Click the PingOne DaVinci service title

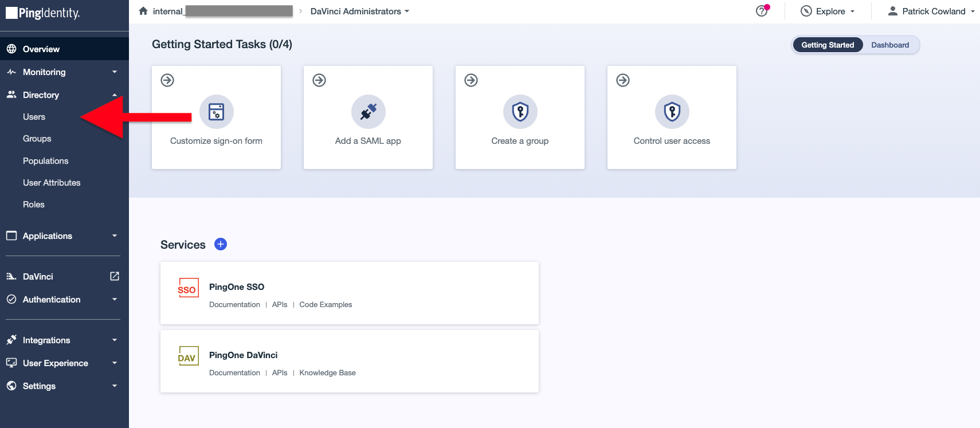243,355
